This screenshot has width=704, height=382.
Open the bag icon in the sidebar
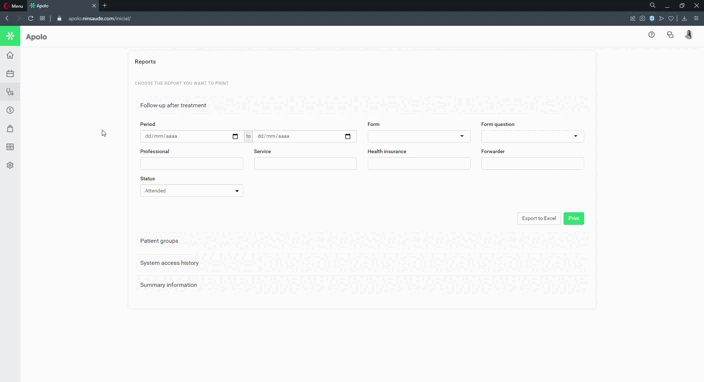(x=10, y=129)
